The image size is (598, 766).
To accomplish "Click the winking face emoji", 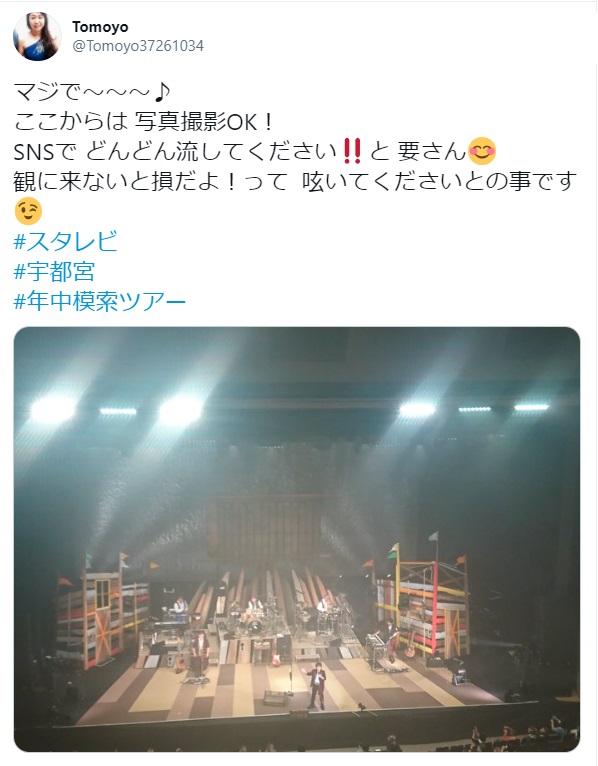I will 28,211.
